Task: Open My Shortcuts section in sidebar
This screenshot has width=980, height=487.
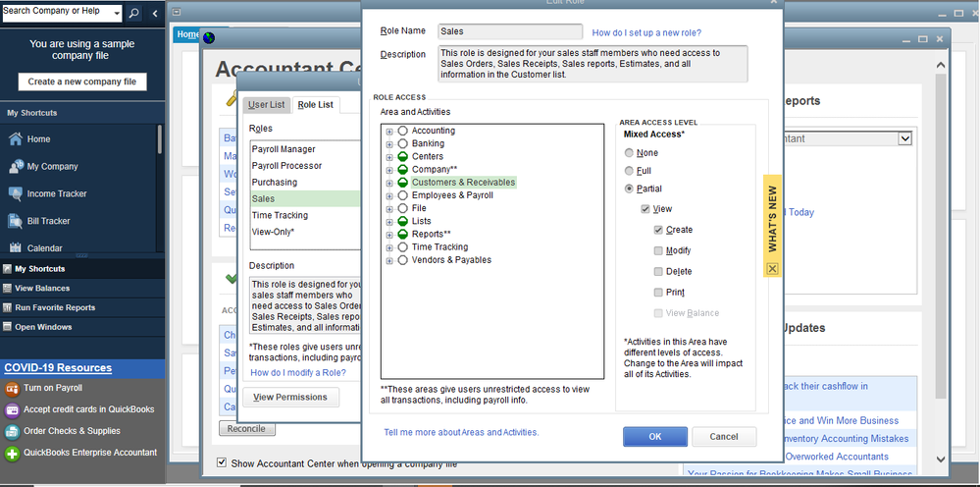Action: click(x=81, y=269)
